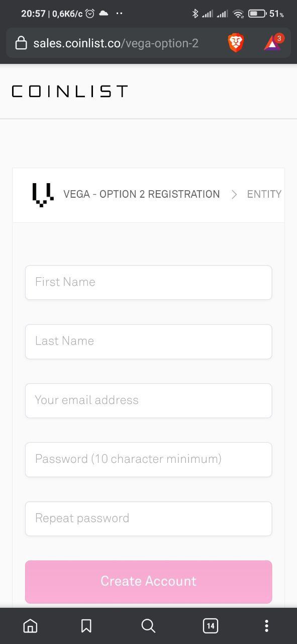Select the ENTITY breadcrumb step
The width and height of the screenshot is (297, 644).
tap(264, 194)
